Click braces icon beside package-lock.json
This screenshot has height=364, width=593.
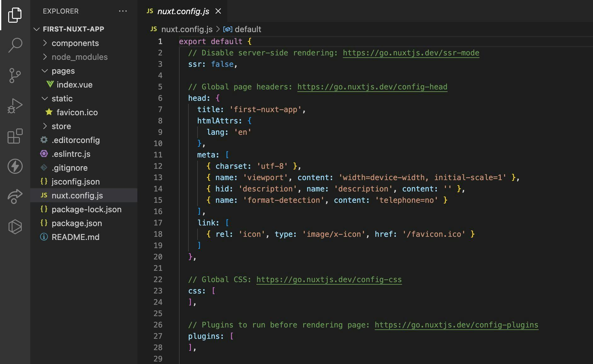click(44, 209)
